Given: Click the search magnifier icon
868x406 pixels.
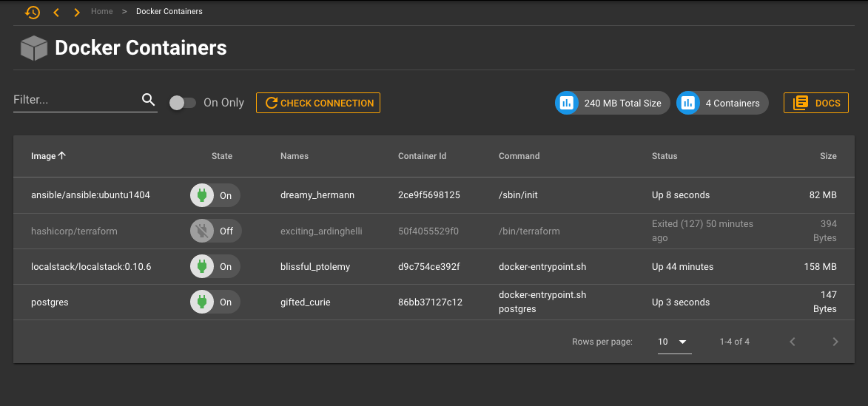Looking at the screenshot, I should (148, 100).
